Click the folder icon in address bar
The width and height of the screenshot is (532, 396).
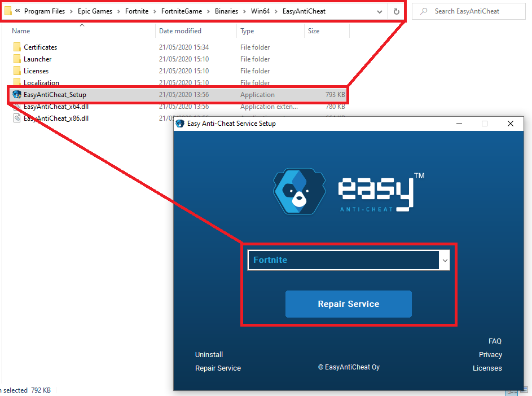click(x=8, y=11)
